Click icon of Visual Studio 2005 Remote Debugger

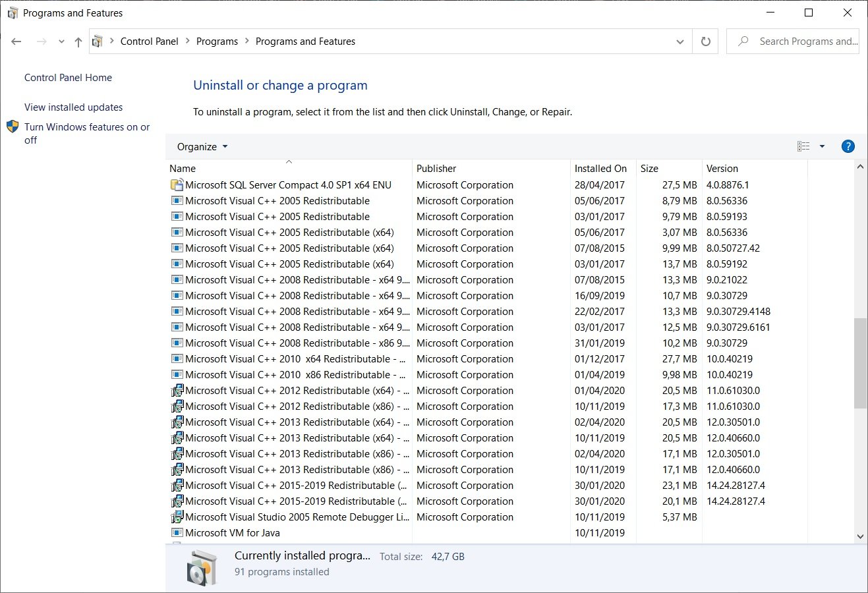[177, 517]
